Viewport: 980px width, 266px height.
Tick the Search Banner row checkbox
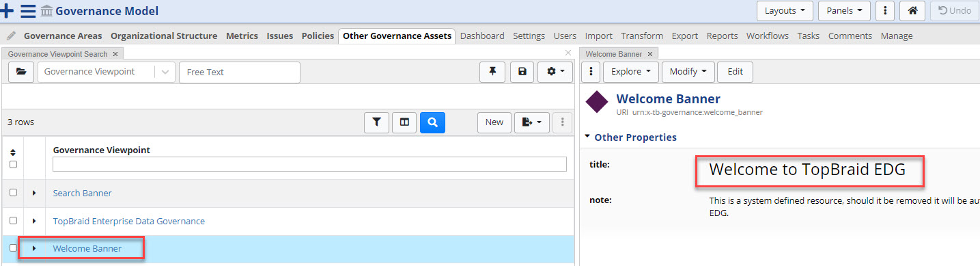pyautogui.click(x=13, y=193)
